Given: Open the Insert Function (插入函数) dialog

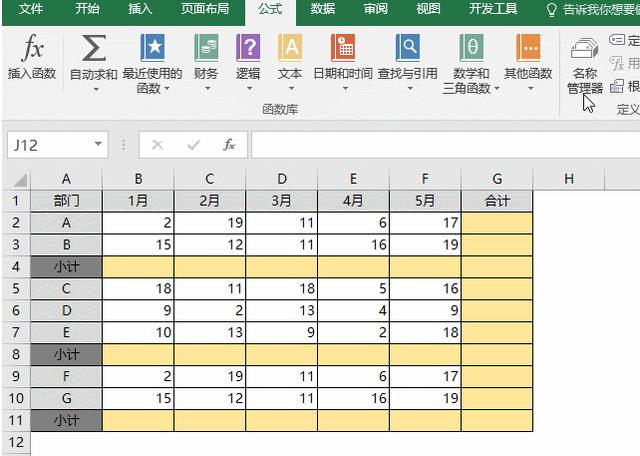Looking at the screenshot, I should pos(32,56).
